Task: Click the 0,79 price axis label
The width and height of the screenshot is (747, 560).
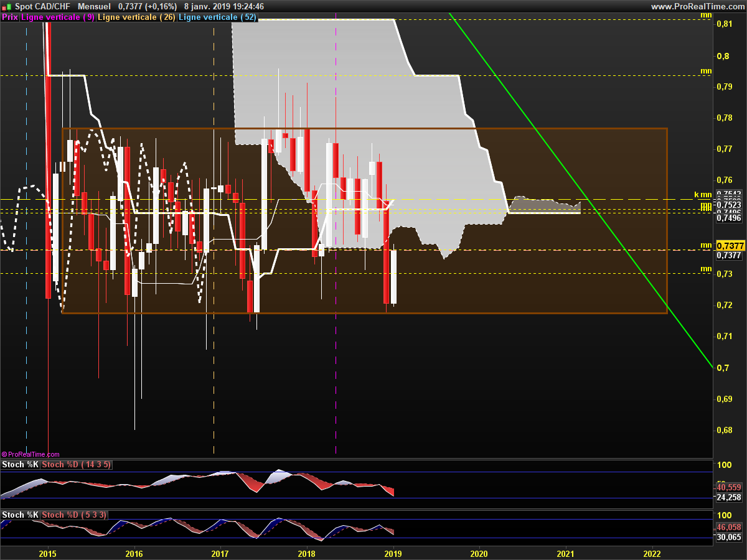Action: (x=724, y=86)
